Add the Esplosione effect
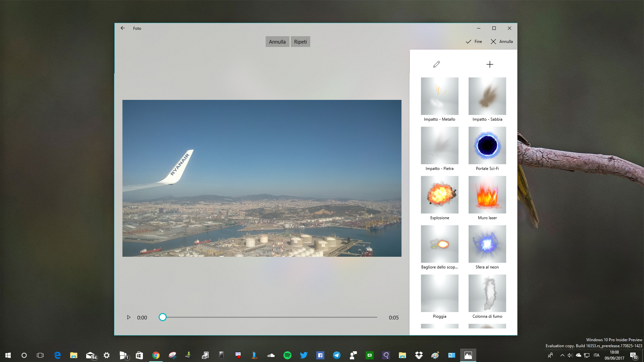Viewport: 644px width, 362px height. [440, 198]
